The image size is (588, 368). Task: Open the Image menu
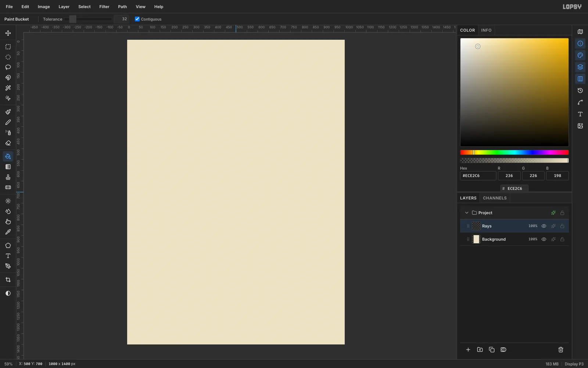(x=44, y=7)
